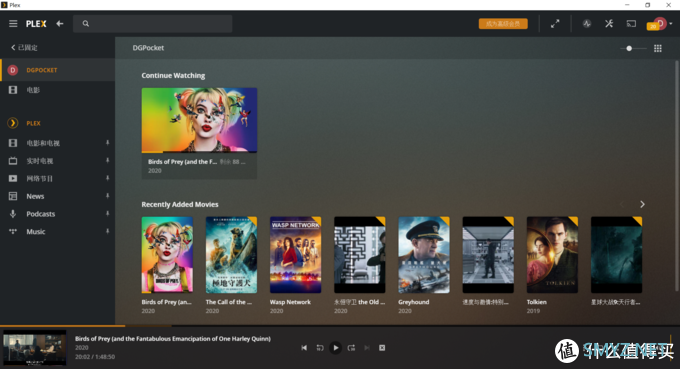
Task: Open the user avatar dropdown arrow
Action: (x=671, y=24)
